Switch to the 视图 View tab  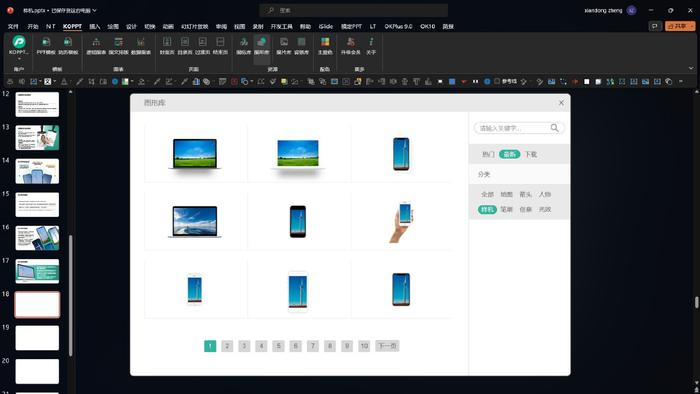(240, 26)
